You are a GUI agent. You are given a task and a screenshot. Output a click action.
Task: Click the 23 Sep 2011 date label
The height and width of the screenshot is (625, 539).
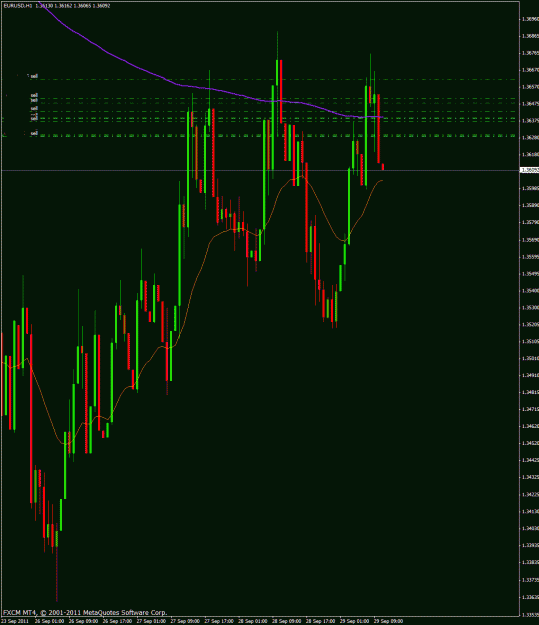click(16, 621)
